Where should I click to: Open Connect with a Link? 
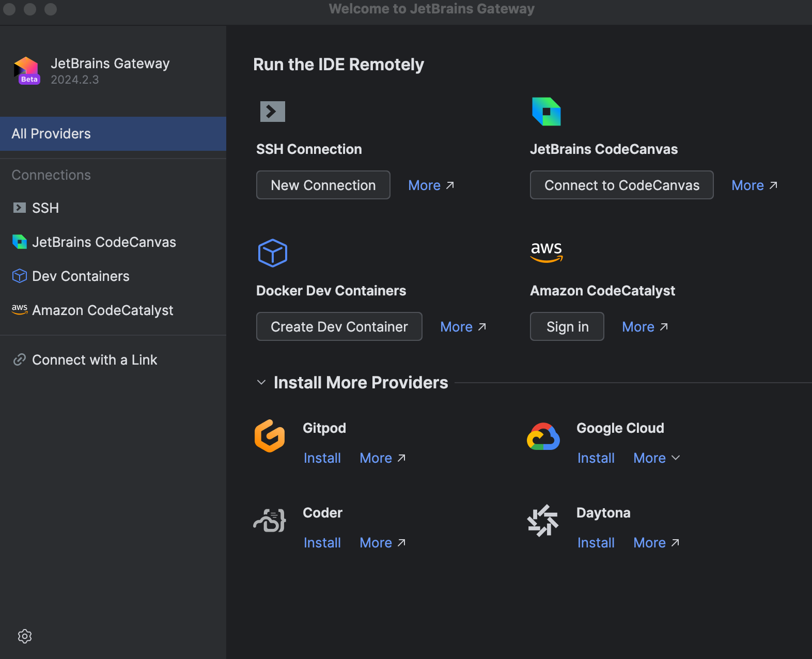click(94, 360)
